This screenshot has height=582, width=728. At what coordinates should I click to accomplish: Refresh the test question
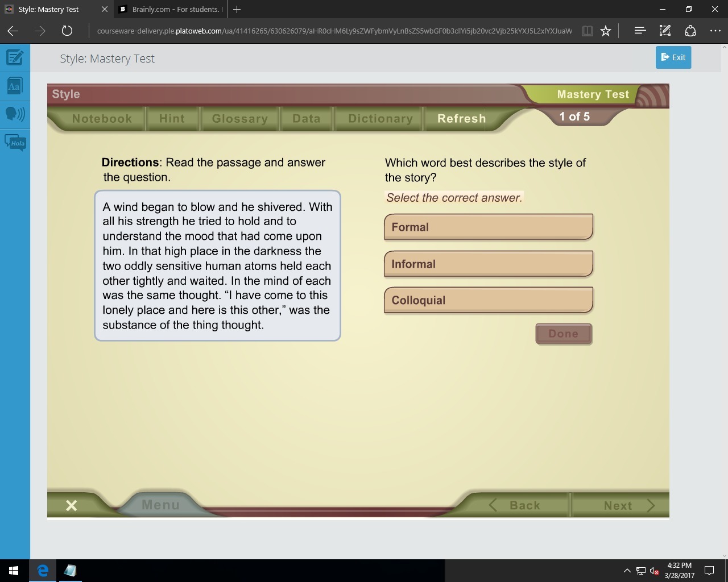[x=461, y=118]
